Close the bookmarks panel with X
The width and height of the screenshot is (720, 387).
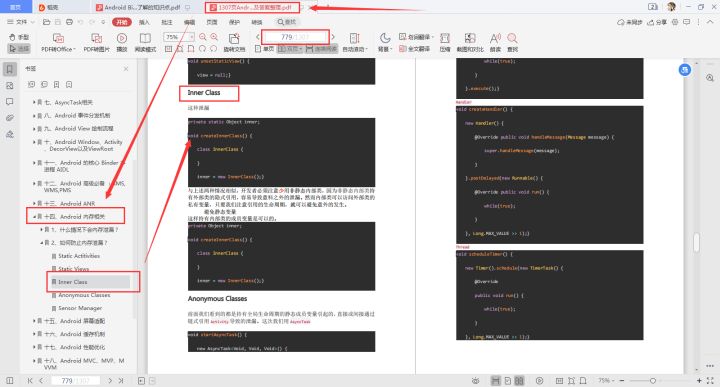pyautogui.click(x=126, y=69)
